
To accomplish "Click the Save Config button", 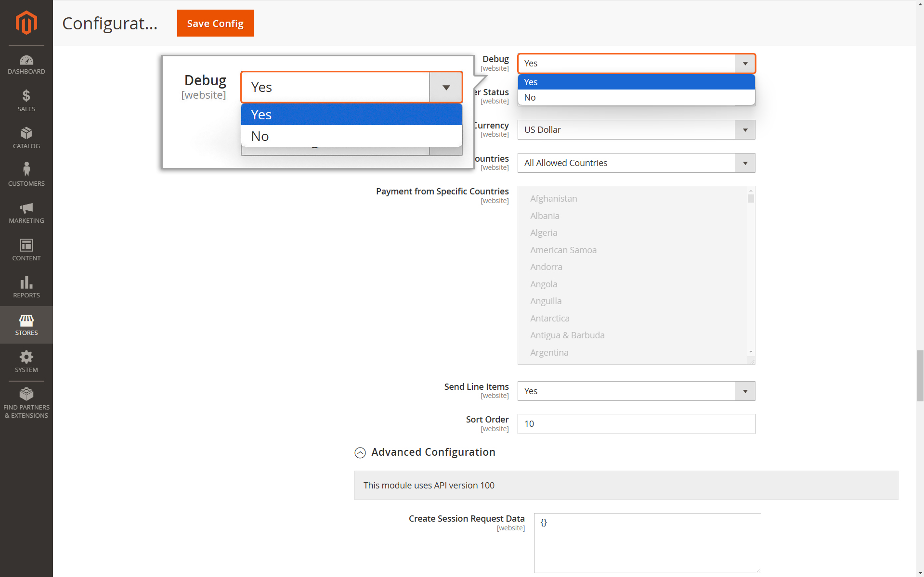I will 215,23.
